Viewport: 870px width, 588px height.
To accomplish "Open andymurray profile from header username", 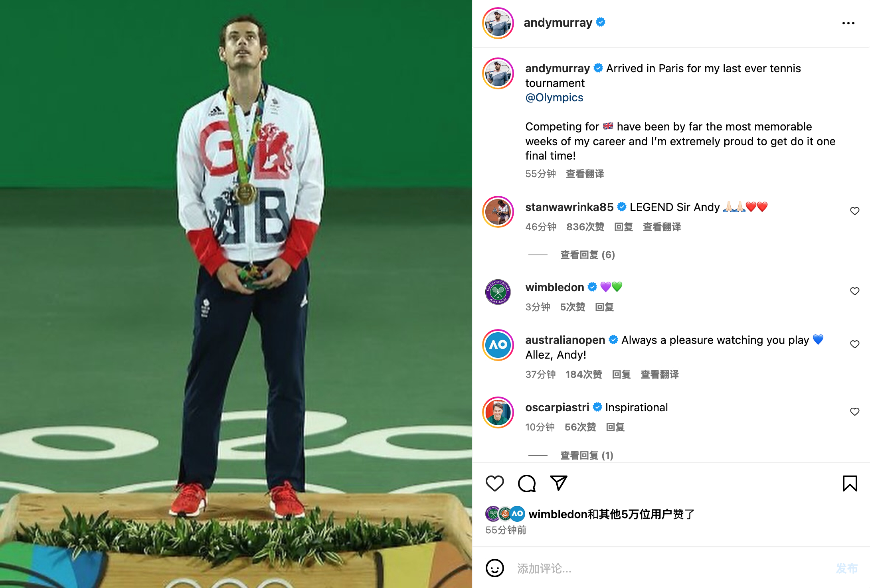I will tap(558, 23).
